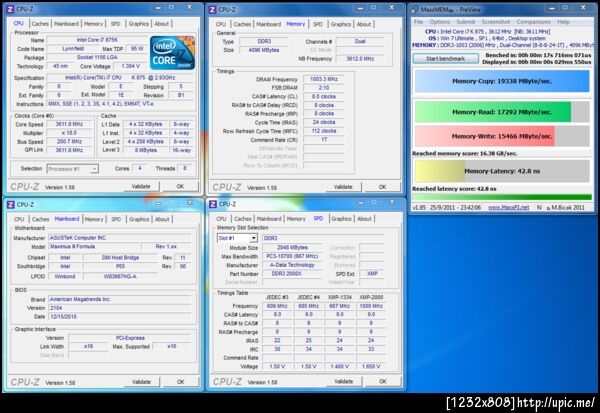
Task: Click the Intel Core i7 logo in the CPU window
Action: pyautogui.click(x=172, y=53)
